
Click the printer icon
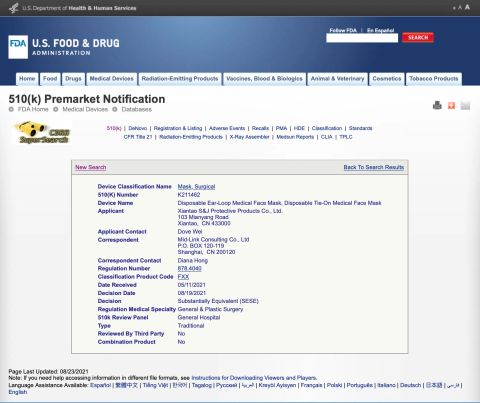[437, 106]
